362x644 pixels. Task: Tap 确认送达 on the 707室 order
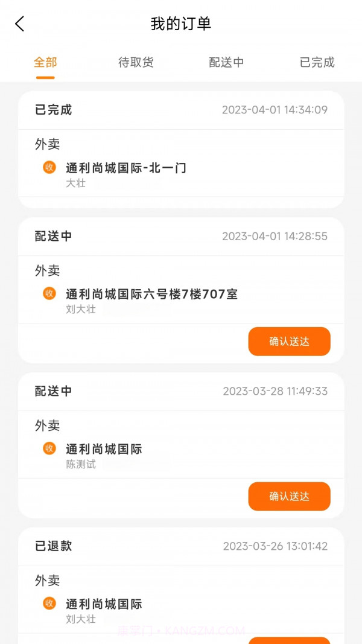289,342
